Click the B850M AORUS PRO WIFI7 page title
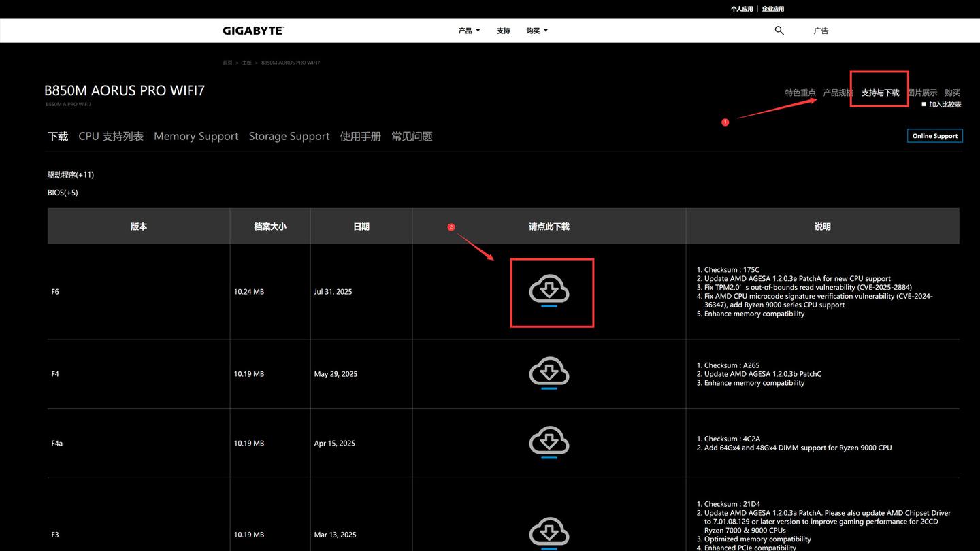 click(x=125, y=90)
